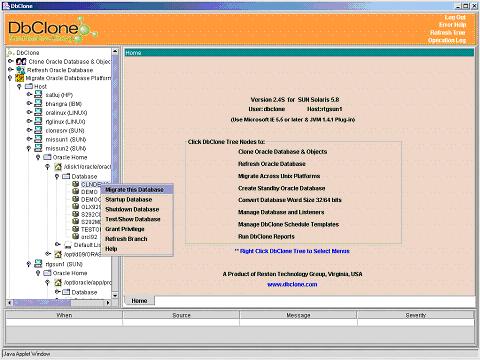This screenshot has width=480, height=361.
Task: Open the www.dbclone.com link
Action: pyautogui.click(x=292, y=284)
